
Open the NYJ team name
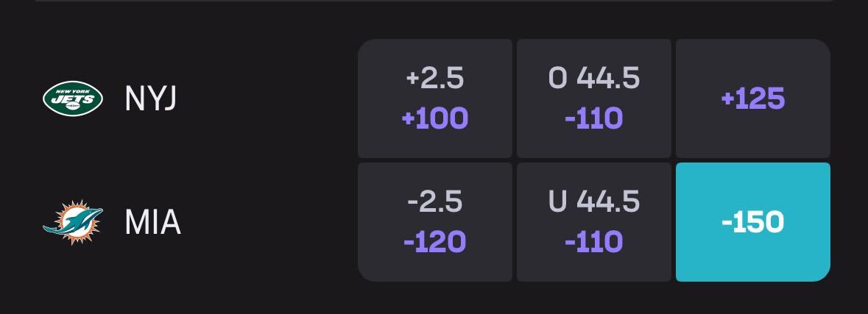151,99
